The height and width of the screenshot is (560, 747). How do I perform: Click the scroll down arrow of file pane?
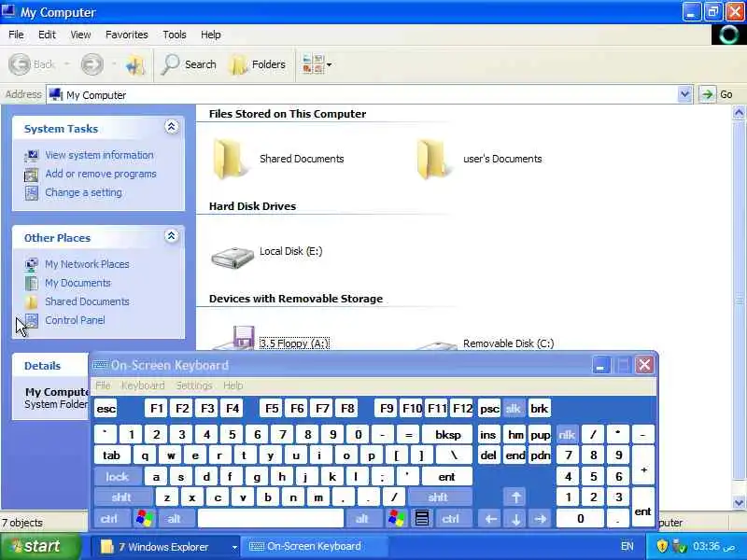[739, 502]
